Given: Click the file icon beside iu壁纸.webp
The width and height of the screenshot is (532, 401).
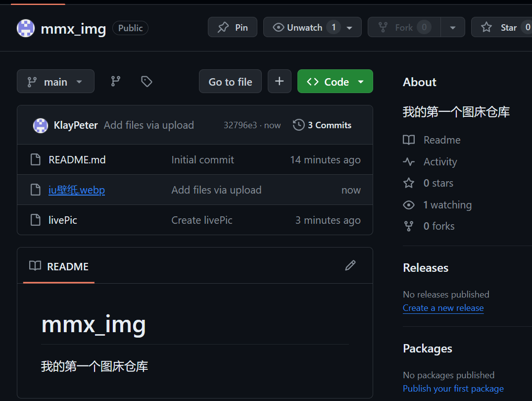Looking at the screenshot, I should pyautogui.click(x=36, y=190).
